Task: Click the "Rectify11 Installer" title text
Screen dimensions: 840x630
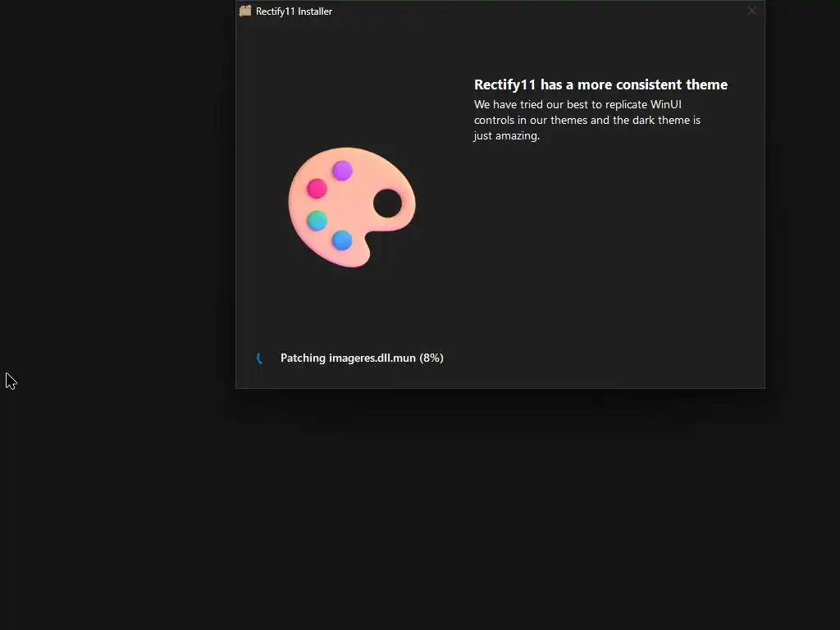Action: [294, 11]
